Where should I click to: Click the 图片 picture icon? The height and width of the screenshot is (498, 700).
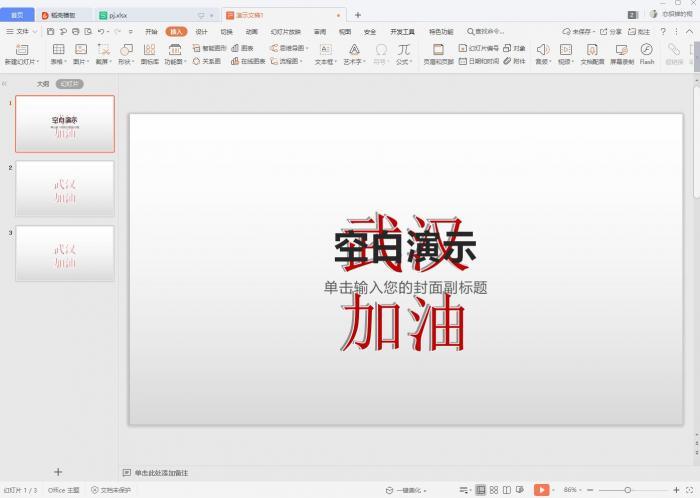click(81, 49)
